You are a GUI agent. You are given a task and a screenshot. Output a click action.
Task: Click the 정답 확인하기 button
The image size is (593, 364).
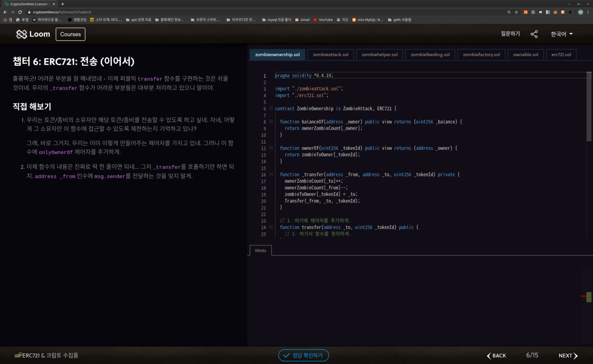[x=303, y=355]
